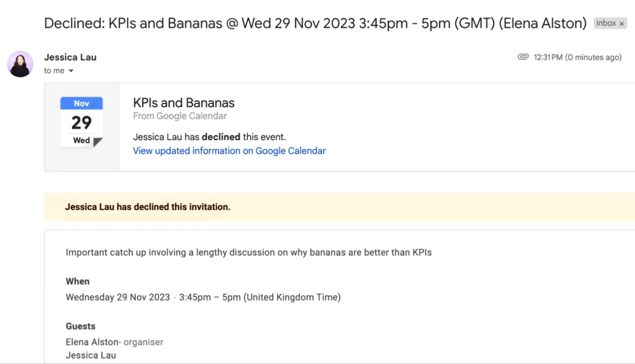Remove the Inbox label with its x

click(x=622, y=24)
